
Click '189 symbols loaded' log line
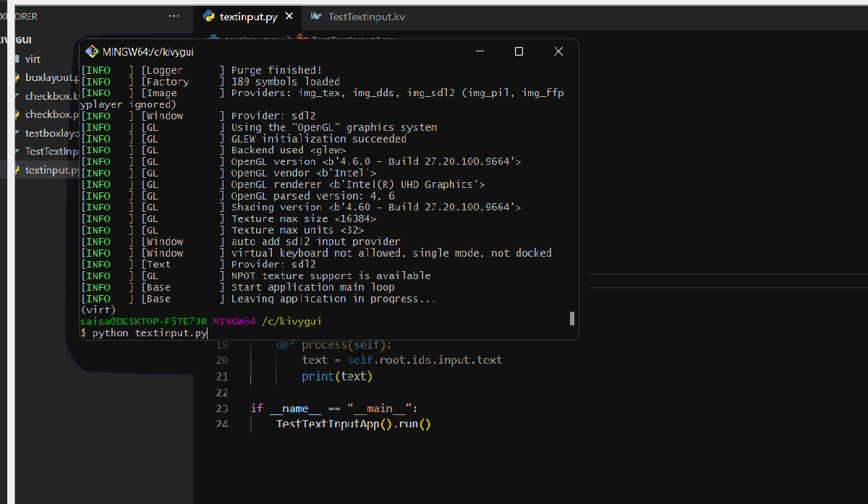(285, 82)
